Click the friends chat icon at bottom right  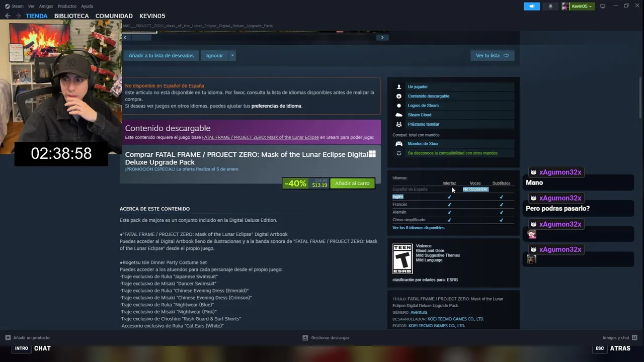pyautogui.click(x=634, y=338)
